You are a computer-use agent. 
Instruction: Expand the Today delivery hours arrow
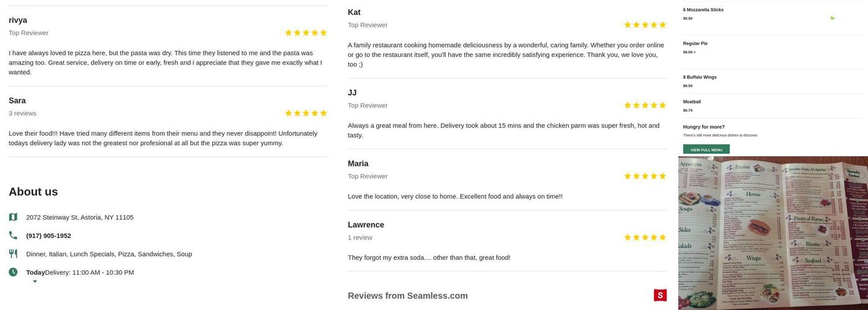point(35,282)
